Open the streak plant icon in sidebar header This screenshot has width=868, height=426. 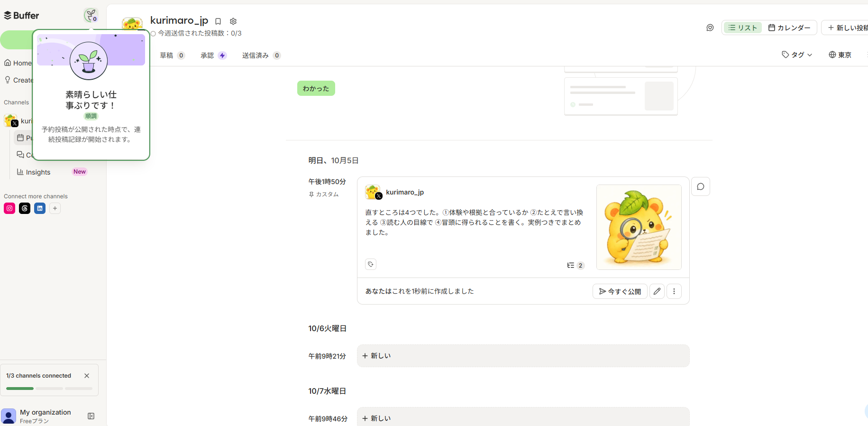pos(91,15)
